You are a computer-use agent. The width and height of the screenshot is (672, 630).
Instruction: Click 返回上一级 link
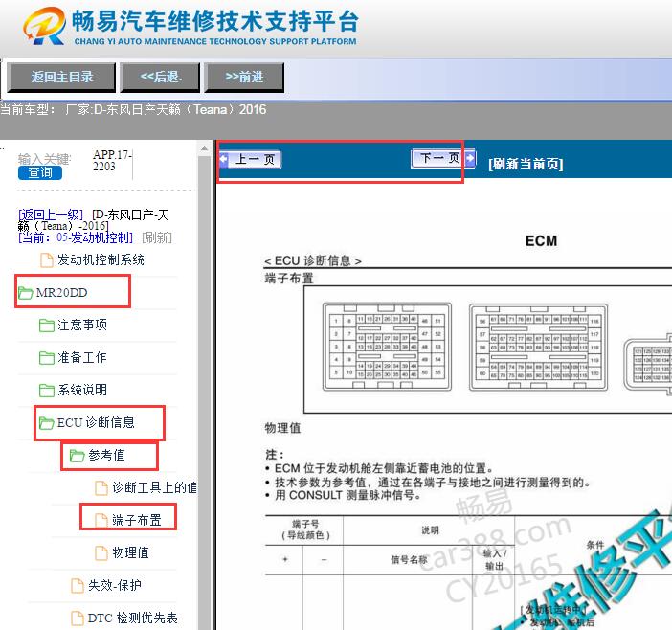51,214
